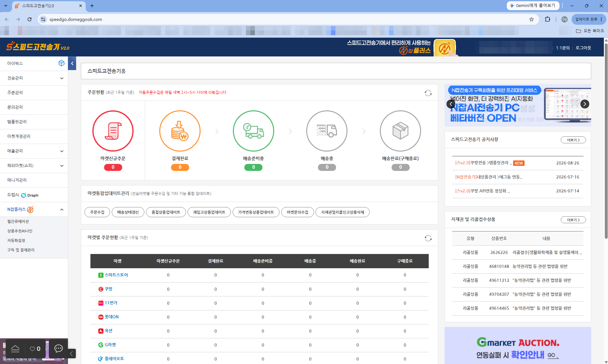Open the 모든 북마크 folder
Image resolution: width=608 pixels, height=364 pixels.
[590, 31]
